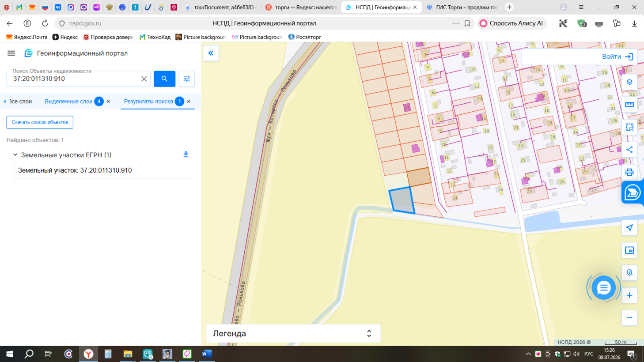644x362 pixels.
Task: Open the blue map assistant widget icon
Action: click(633, 192)
